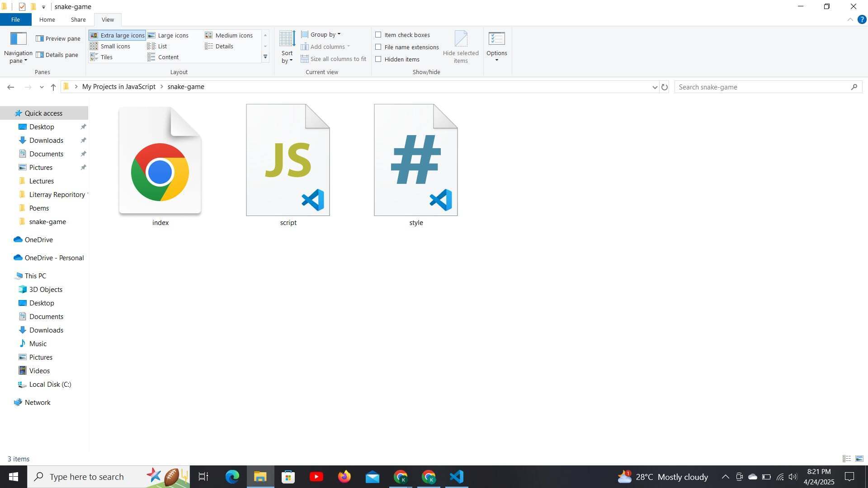
Task: Switch layout to Medium icons
Action: [x=229, y=35]
